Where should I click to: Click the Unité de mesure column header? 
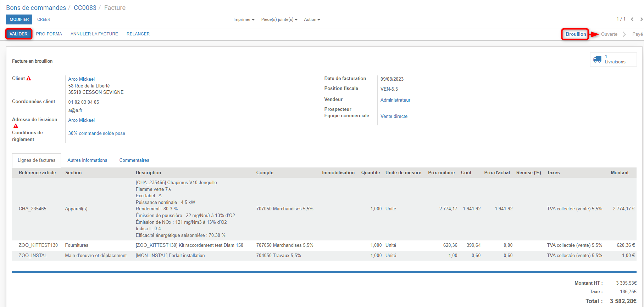(403, 173)
